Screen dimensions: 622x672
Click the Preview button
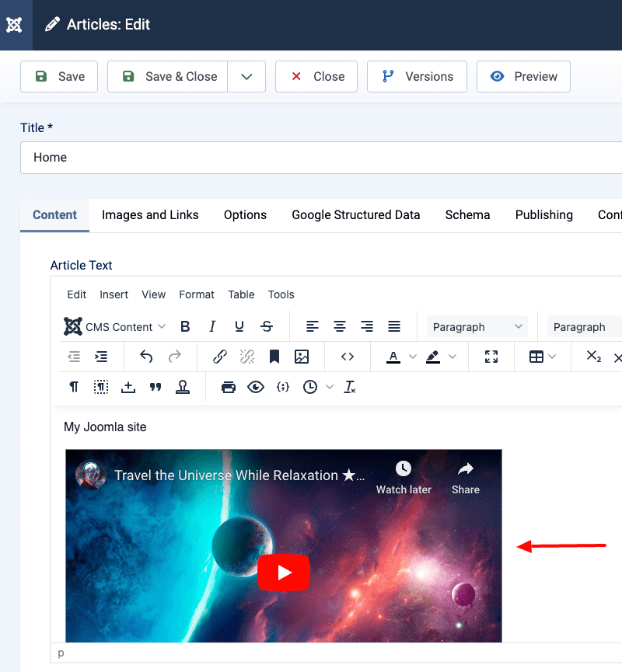coord(523,77)
